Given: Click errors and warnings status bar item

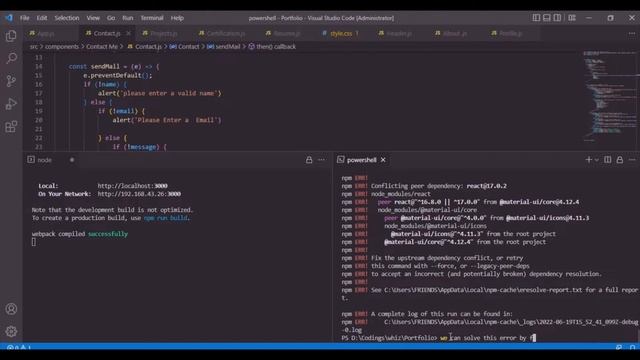Looking at the screenshot, I should click(18, 347).
